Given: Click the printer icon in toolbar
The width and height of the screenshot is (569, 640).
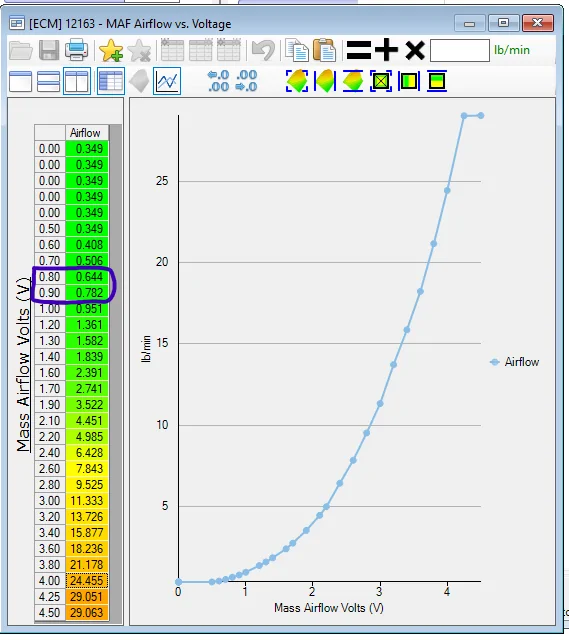Looking at the screenshot, I should 76,50.
